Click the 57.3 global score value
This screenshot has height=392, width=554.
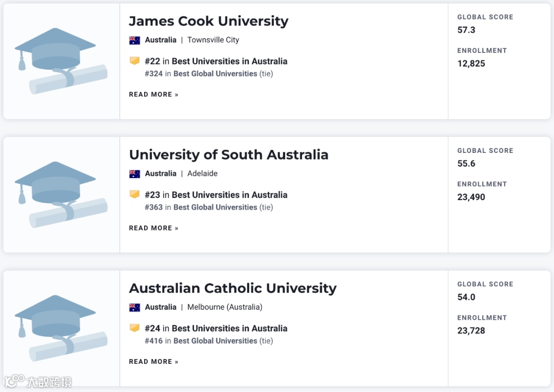pyautogui.click(x=466, y=30)
